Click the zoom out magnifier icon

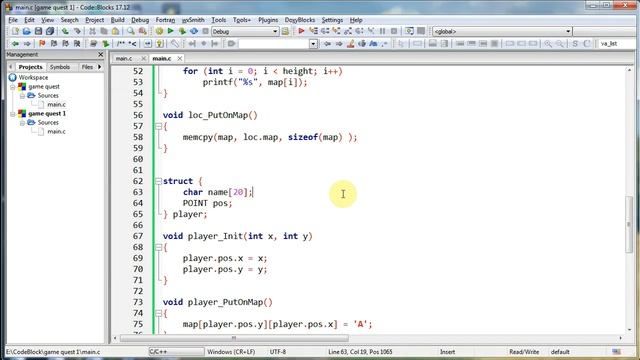point(560,44)
